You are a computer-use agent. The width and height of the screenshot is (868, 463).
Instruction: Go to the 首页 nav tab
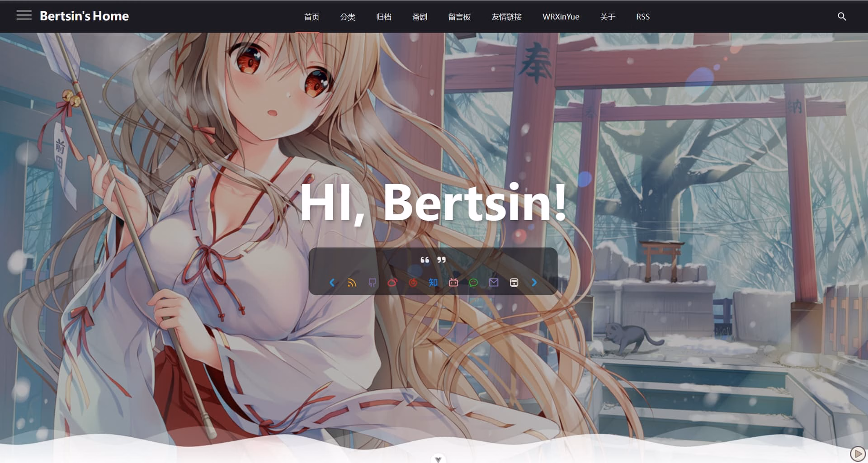coord(312,17)
